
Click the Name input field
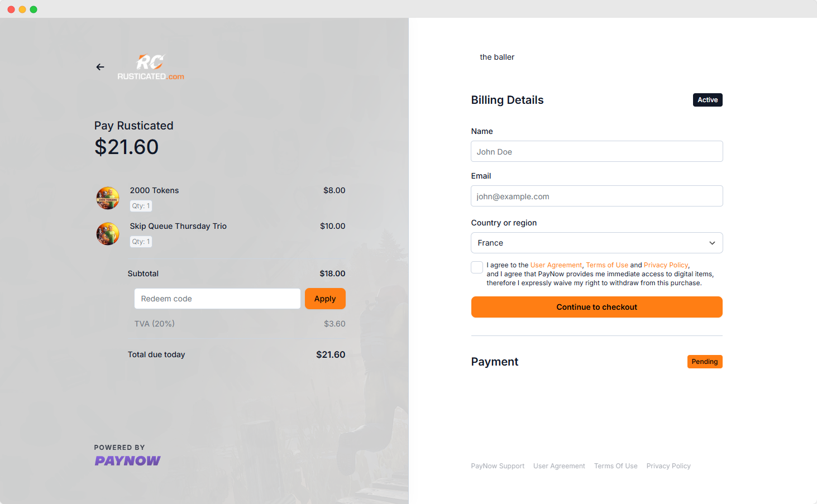coord(597,151)
